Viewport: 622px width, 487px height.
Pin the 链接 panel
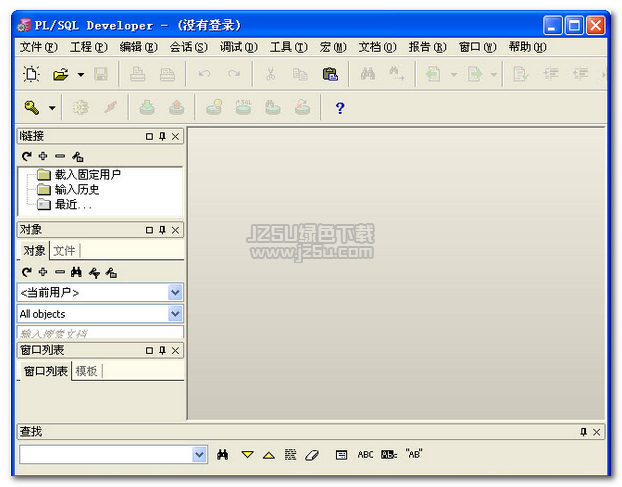point(162,136)
